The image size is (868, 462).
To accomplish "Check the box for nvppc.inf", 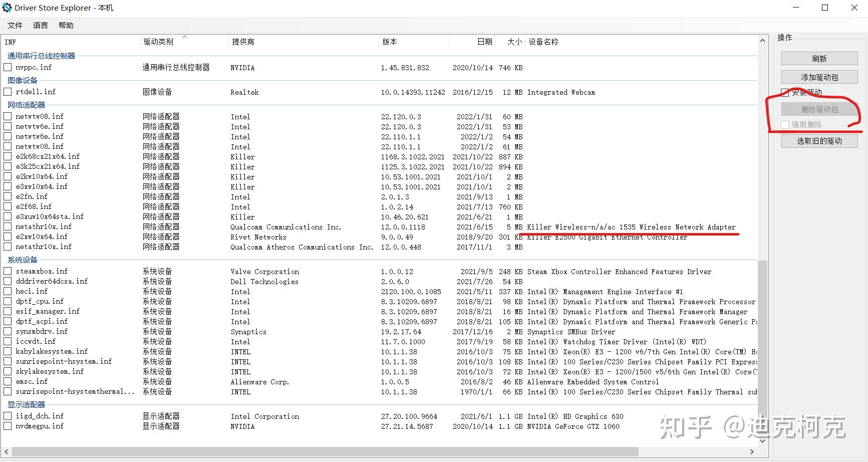I will tap(8, 67).
